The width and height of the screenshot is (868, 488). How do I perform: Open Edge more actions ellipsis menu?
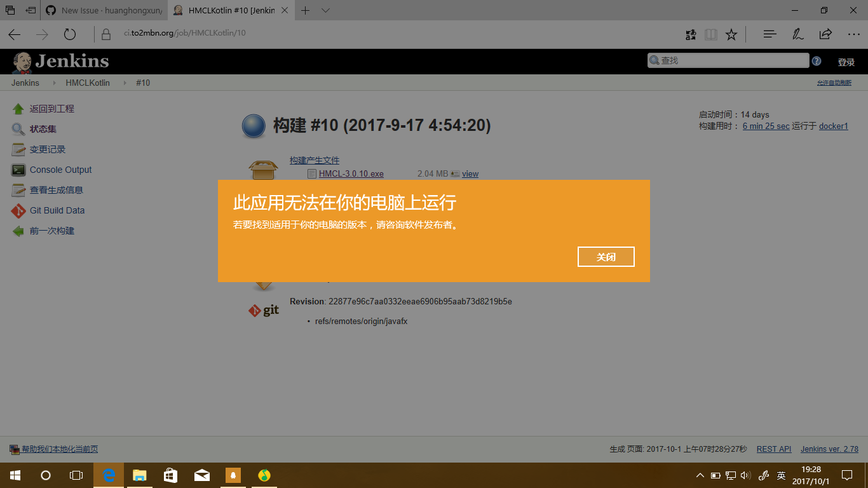[853, 34]
